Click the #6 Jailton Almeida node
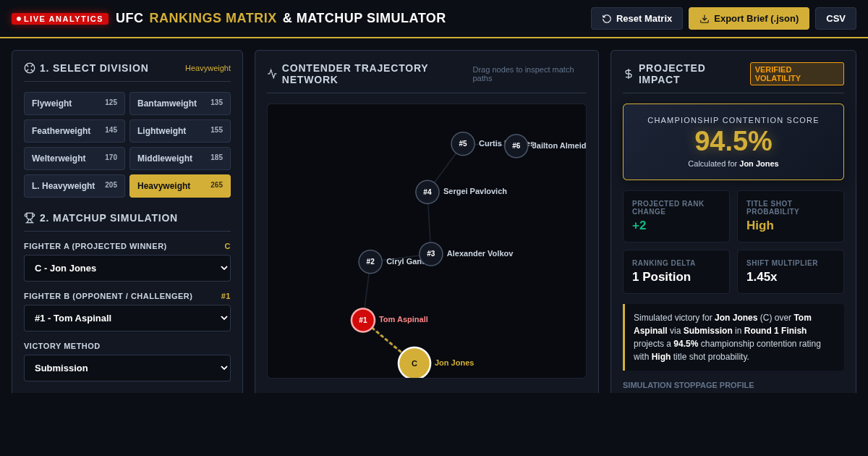The image size is (868, 456). point(516,145)
